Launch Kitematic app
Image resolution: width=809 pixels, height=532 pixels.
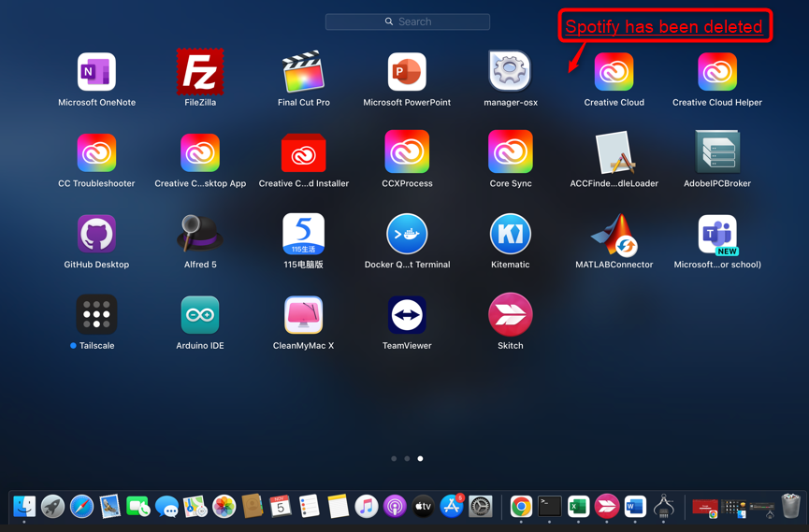(510, 235)
